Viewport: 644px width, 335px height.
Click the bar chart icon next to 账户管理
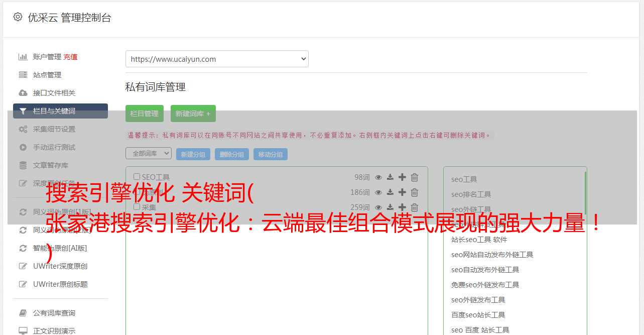click(23, 57)
